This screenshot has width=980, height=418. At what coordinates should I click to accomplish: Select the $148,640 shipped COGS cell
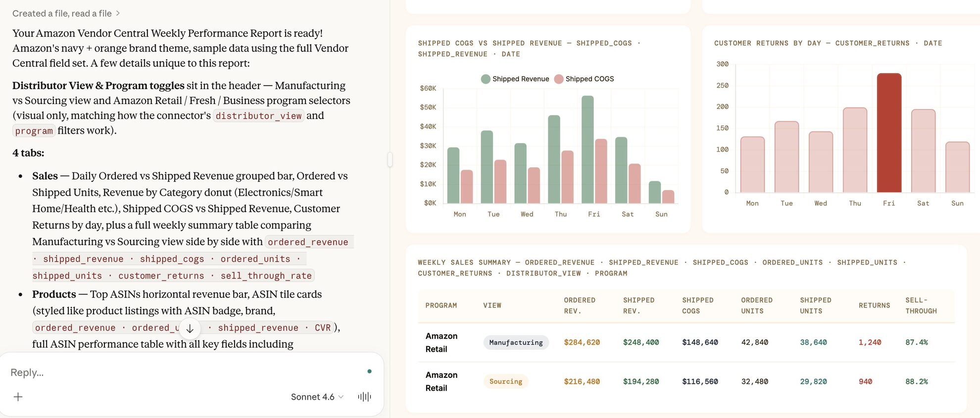point(700,342)
